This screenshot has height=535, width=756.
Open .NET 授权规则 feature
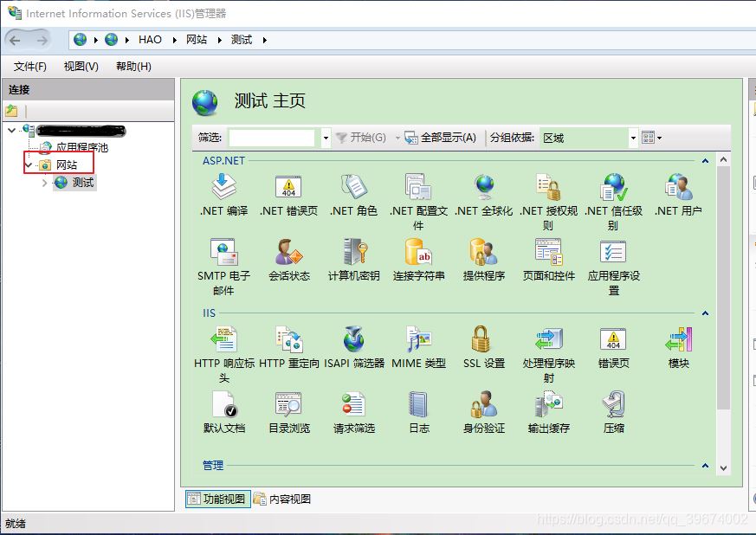tap(549, 202)
